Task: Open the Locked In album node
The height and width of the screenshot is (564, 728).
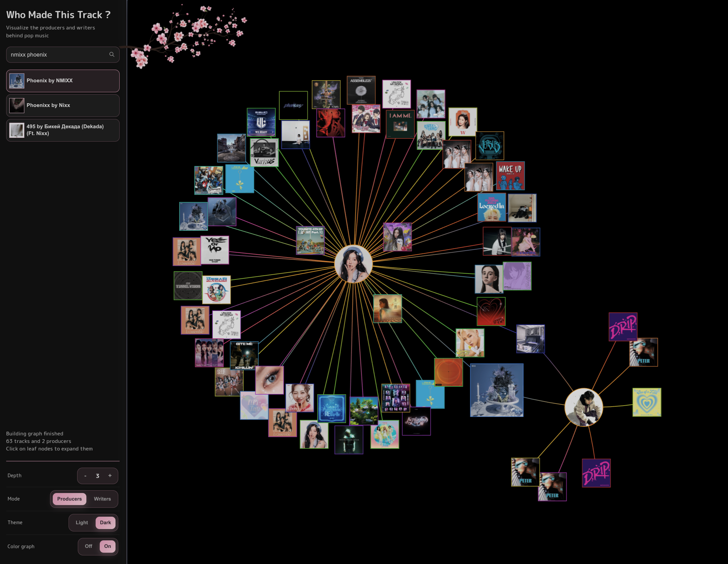Action: 492,207
